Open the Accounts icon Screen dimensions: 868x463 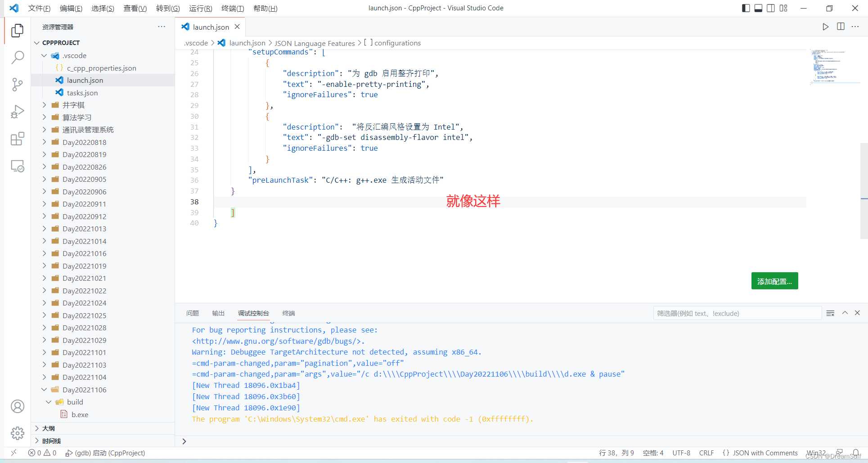click(17, 406)
